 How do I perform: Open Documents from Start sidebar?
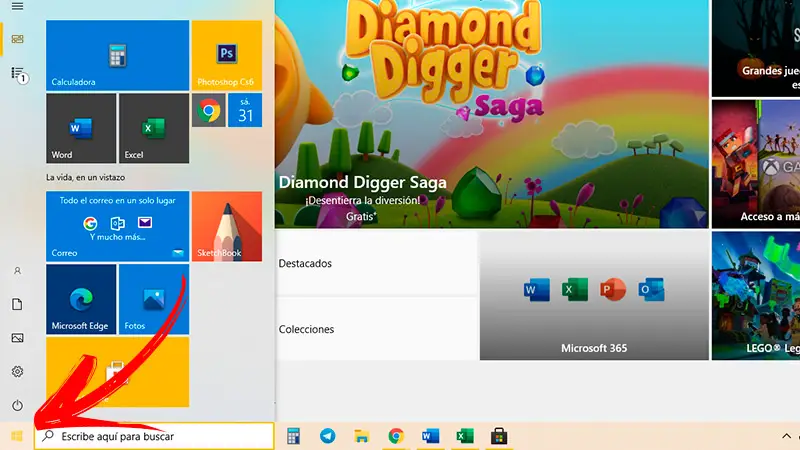[x=17, y=305]
